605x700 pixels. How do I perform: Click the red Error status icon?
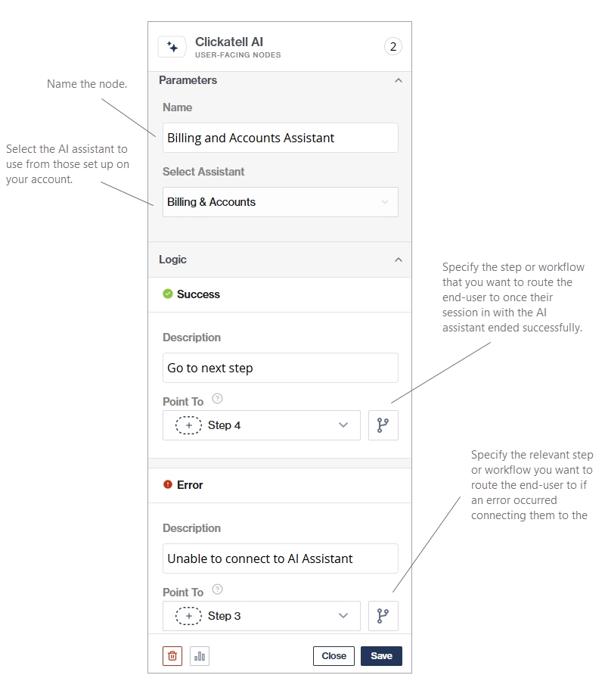[x=168, y=485]
